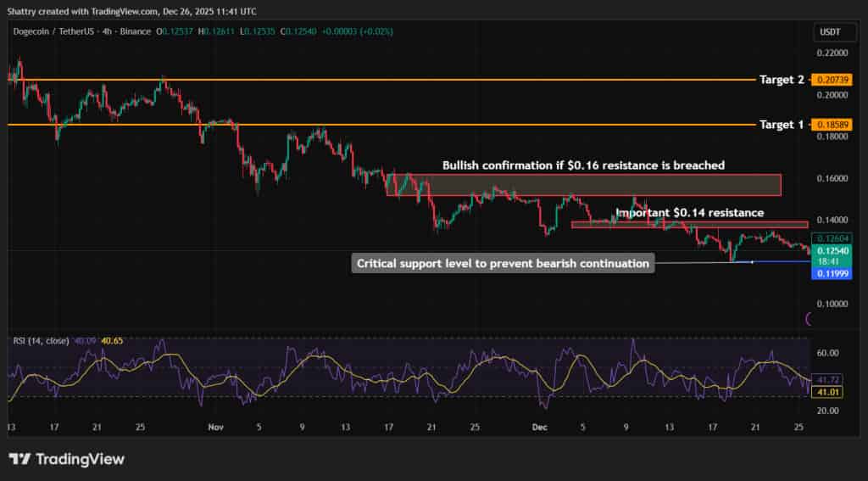Click the Dogecoin / TetherUS symbol title
This screenshot has height=481, width=868.
click(x=56, y=31)
